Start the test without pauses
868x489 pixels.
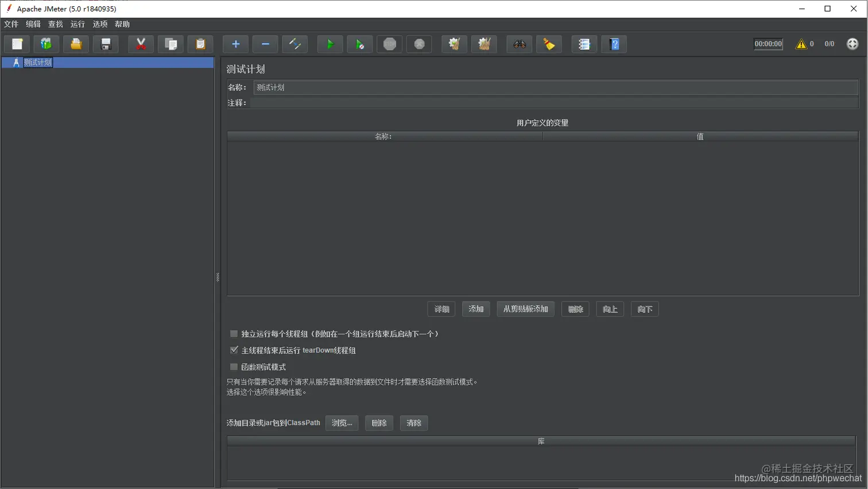(x=359, y=44)
